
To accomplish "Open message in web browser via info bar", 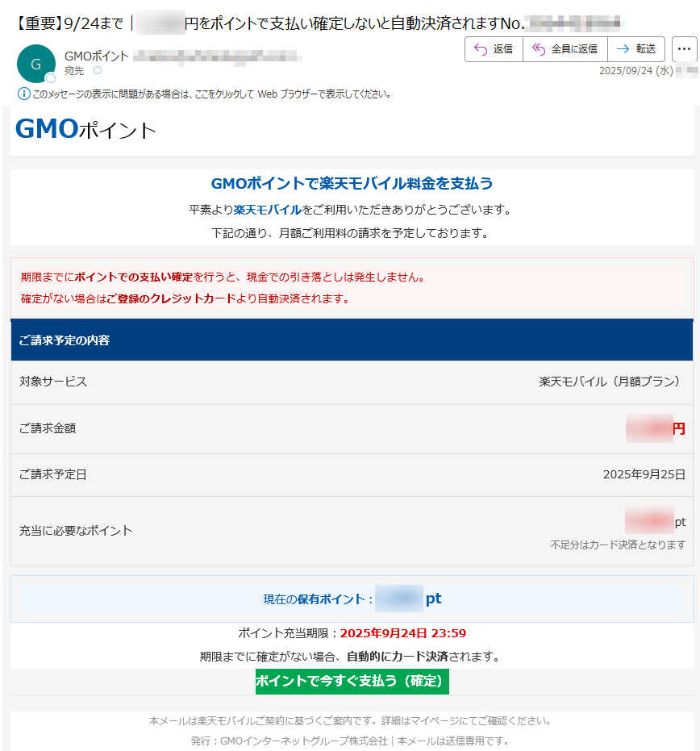I will coord(211,94).
